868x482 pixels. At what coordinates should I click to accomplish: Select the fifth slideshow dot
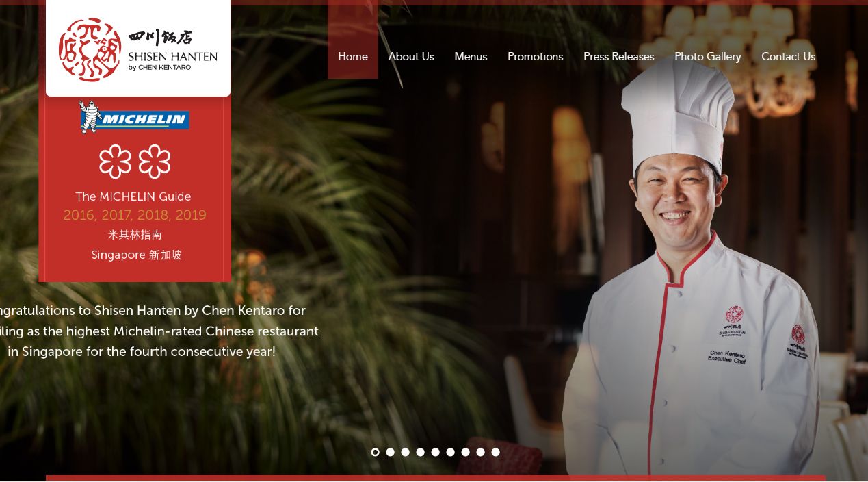pyautogui.click(x=435, y=452)
